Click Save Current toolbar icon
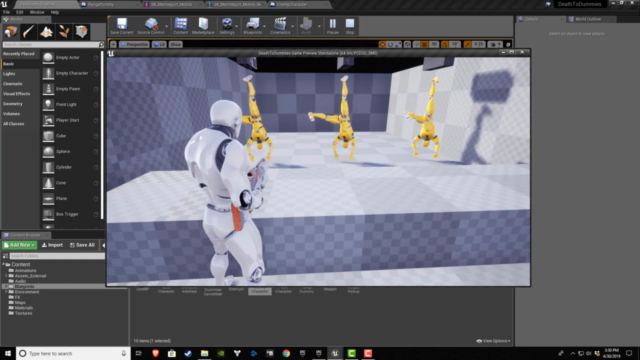 tap(122, 26)
